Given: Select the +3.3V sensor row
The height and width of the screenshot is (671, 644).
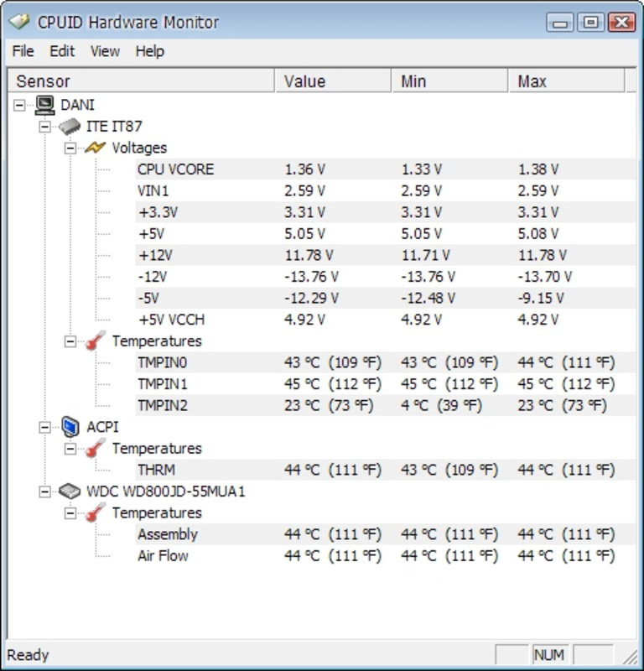Looking at the screenshot, I should click(x=385, y=212).
